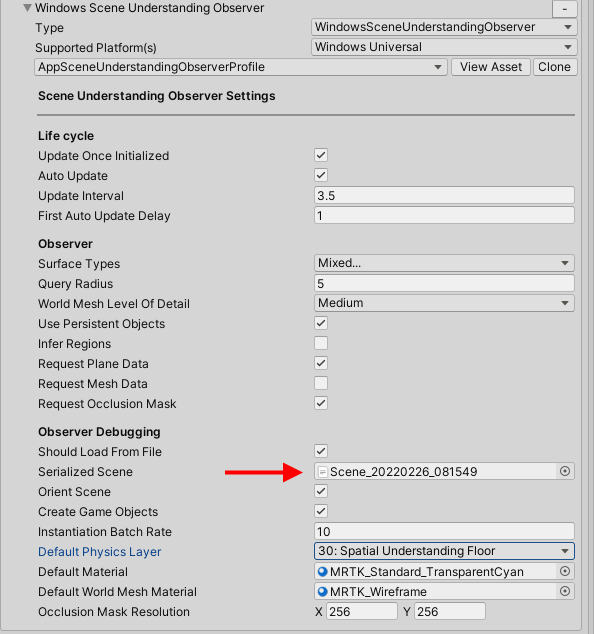This screenshot has width=594, height=634.
Task: Open object picker for Default World Mesh Material
Action: pos(564,591)
